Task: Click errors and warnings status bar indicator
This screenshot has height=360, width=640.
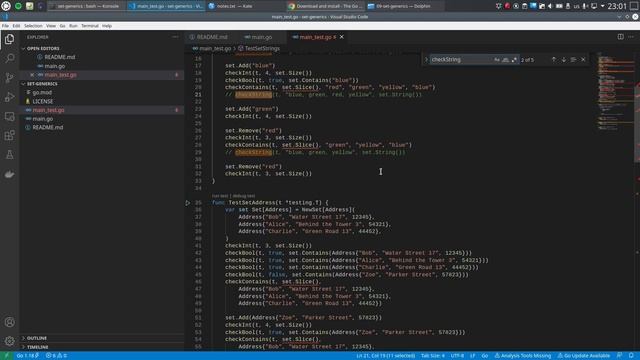Action: [56, 356]
